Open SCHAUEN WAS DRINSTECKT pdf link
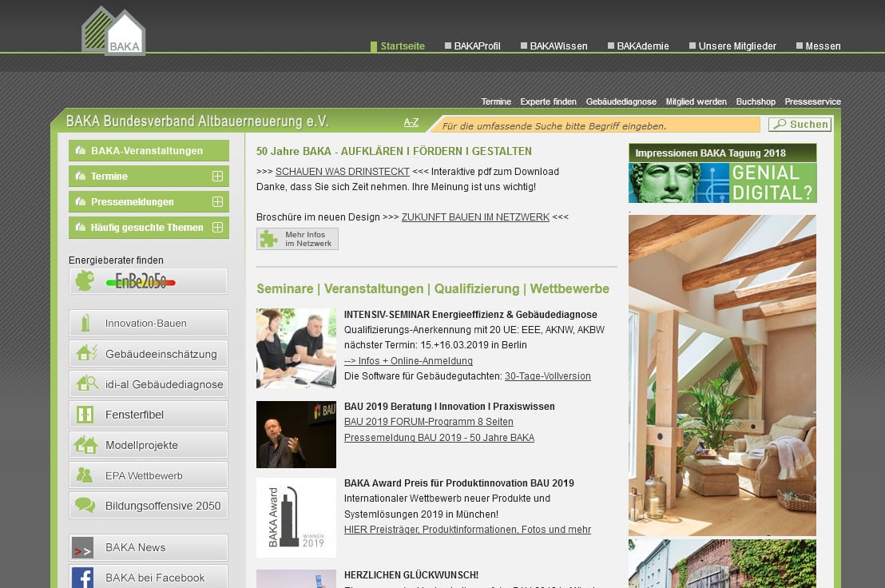Screen dimensions: 885x588 click(343, 172)
